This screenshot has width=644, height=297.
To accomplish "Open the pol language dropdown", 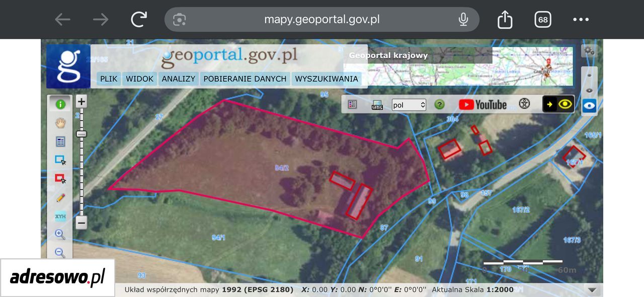I will coord(409,105).
